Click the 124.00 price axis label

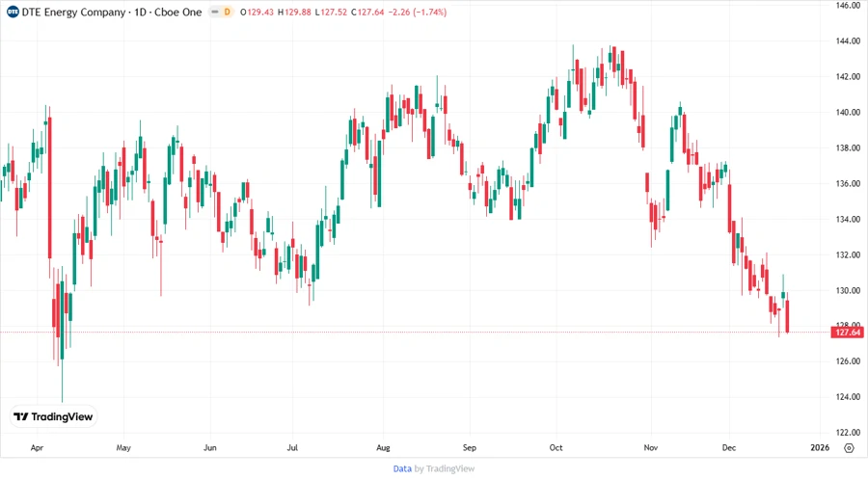coord(848,397)
